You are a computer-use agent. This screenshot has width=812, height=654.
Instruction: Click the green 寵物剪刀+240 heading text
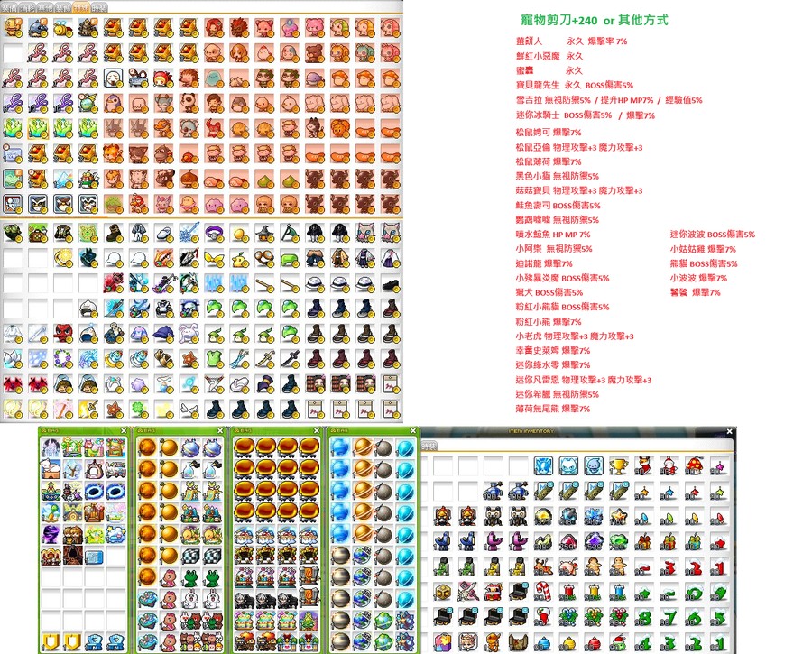(x=559, y=20)
